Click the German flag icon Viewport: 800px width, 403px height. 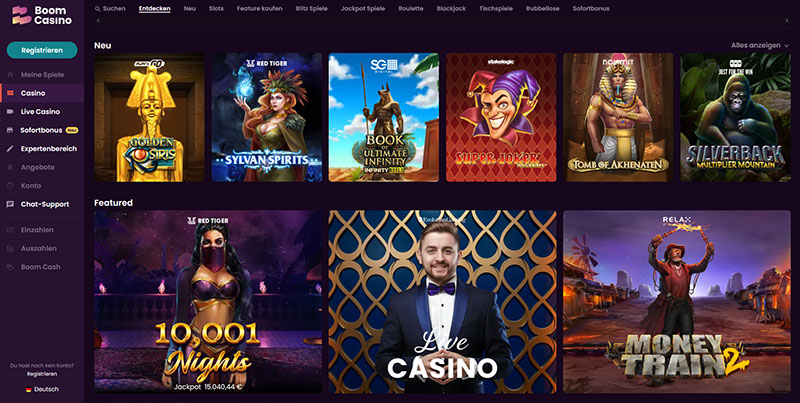tap(29, 389)
